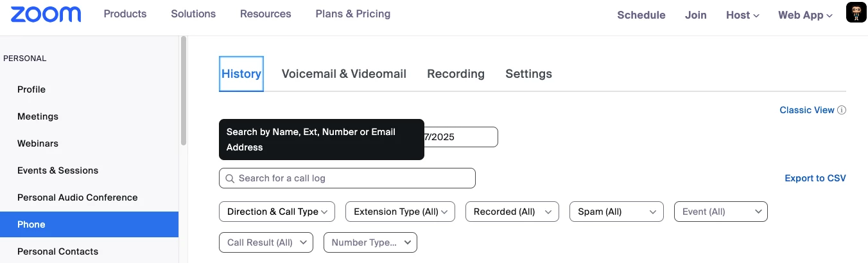Open the Call Result (All) dropdown
This screenshot has height=263, width=868.
point(266,242)
